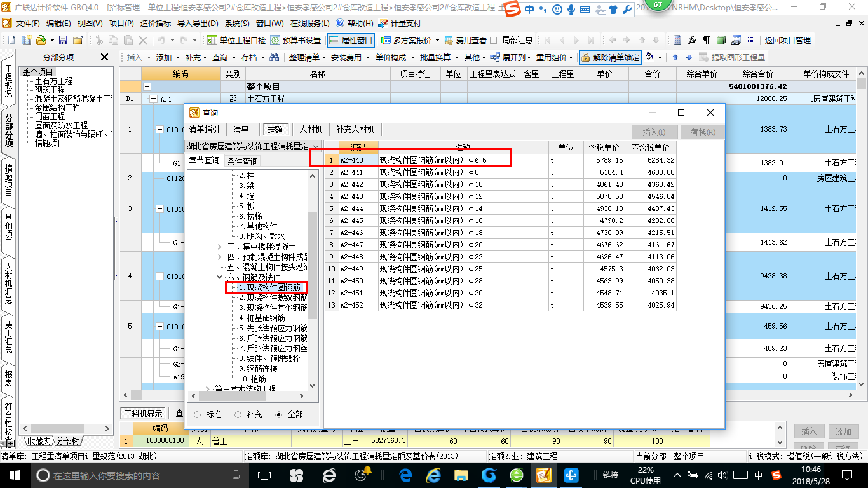
Task: Collapse the 整个项目 root row
Action: pyautogui.click(x=147, y=86)
